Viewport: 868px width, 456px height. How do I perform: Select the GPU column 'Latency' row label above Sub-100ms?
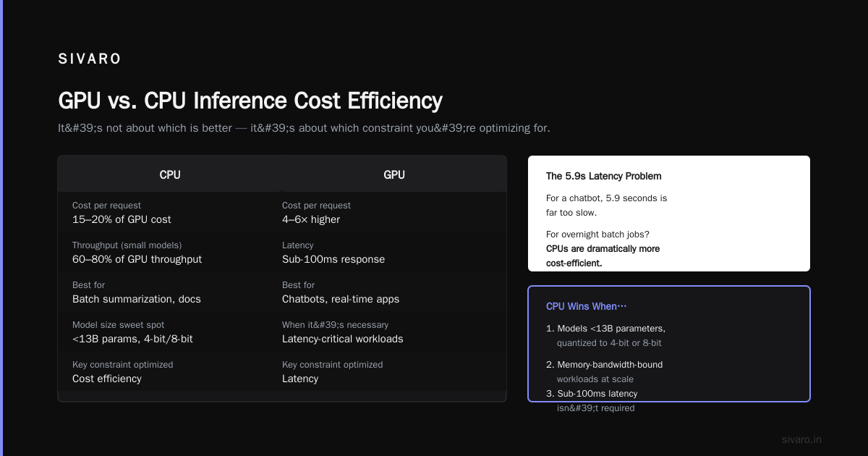pyautogui.click(x=298, y=245)
